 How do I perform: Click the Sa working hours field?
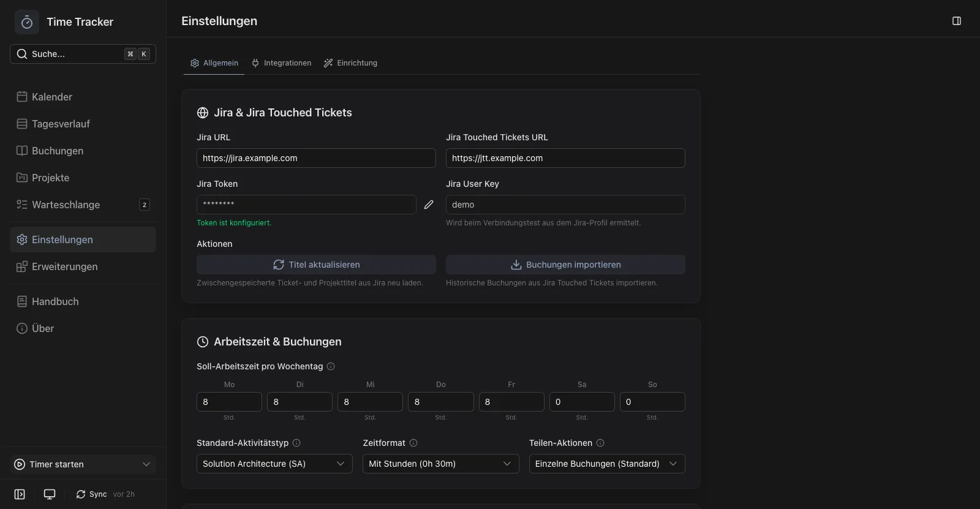click(x=582, y=402)
